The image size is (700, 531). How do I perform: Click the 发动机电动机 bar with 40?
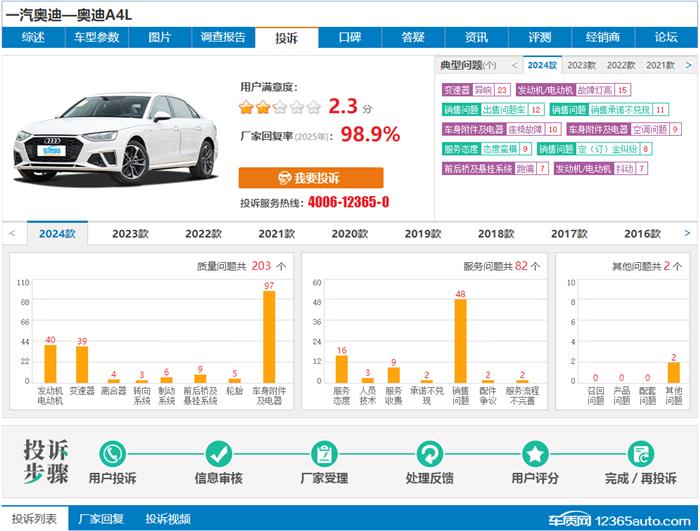50,364
